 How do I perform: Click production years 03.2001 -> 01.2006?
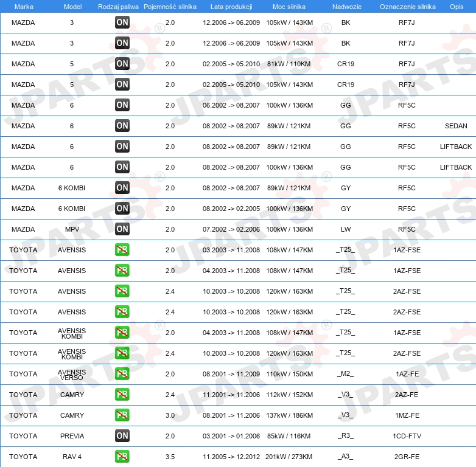coord(231,436)
